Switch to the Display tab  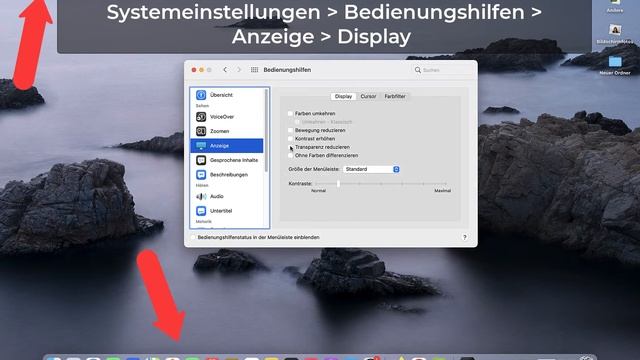(x=343, y=96)
